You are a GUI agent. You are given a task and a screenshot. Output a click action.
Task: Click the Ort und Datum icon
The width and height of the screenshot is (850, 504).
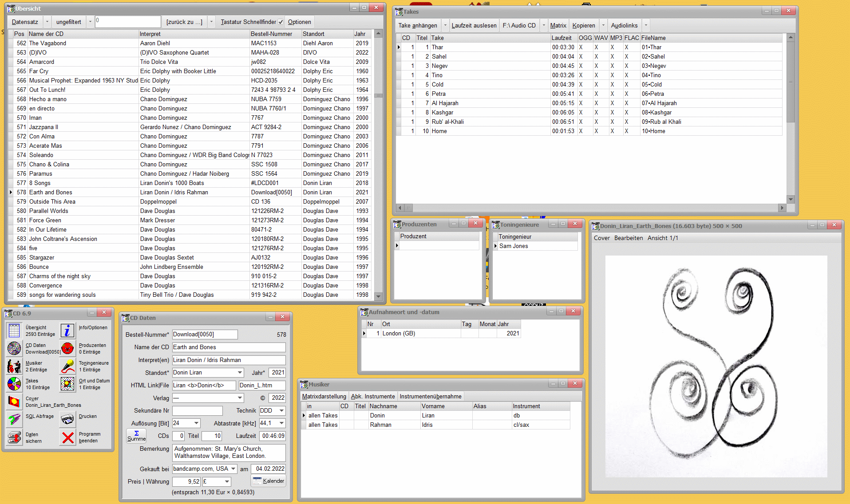click(67, 384)
